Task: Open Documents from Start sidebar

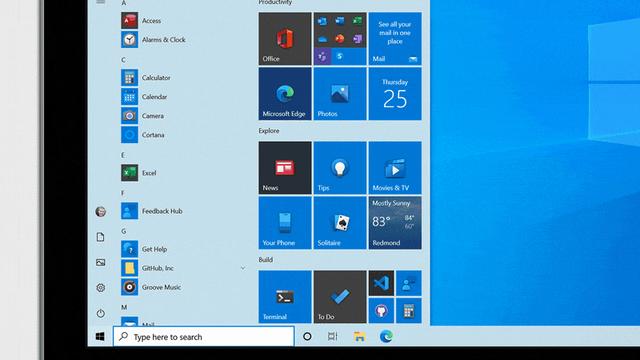Action: 100,237
